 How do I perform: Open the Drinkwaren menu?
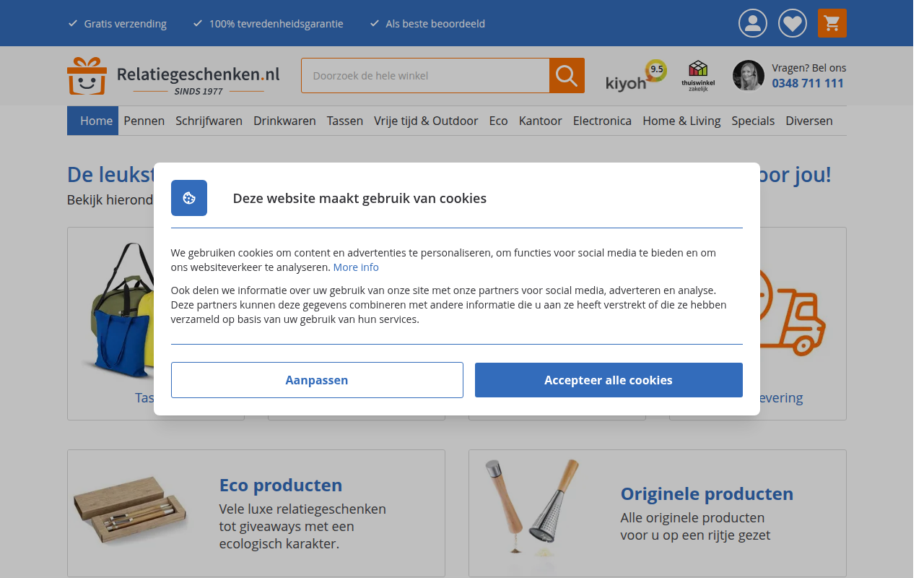click(284, 121)
